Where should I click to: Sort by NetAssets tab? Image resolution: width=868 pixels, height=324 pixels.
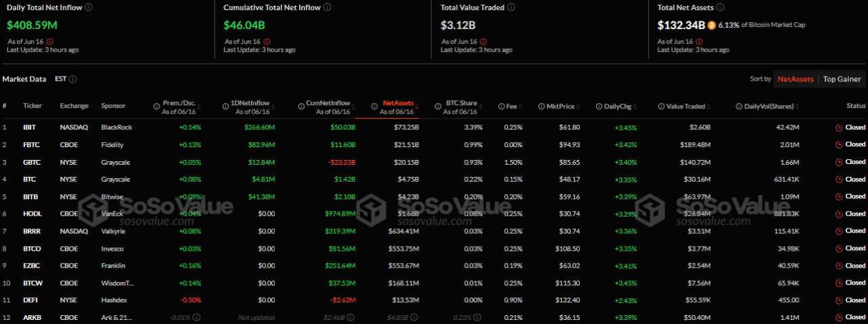pos(795,79)
